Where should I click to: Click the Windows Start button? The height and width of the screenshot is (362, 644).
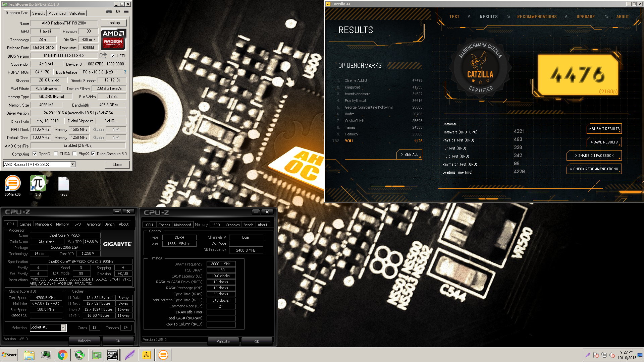point(9,355)
